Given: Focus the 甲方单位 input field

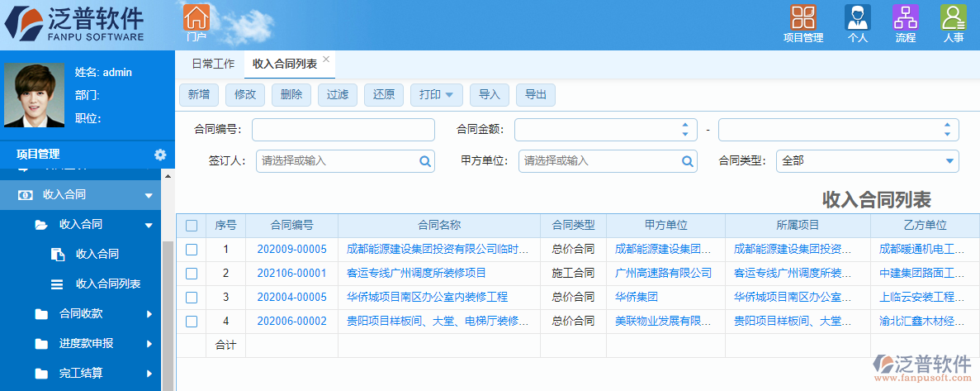Looking at the screenshot, I should point(608,160).
